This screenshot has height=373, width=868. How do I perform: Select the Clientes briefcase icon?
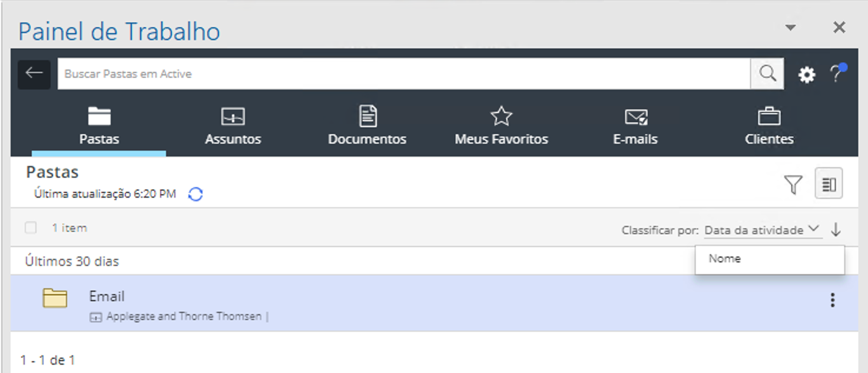tap(768, 116)
